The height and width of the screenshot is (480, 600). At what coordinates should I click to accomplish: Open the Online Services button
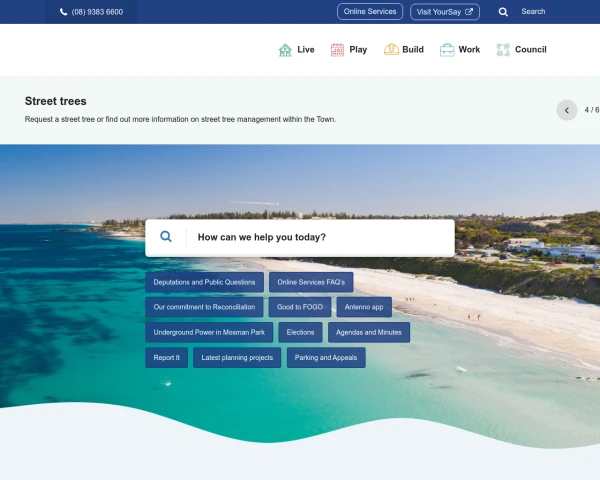[370, 12]
